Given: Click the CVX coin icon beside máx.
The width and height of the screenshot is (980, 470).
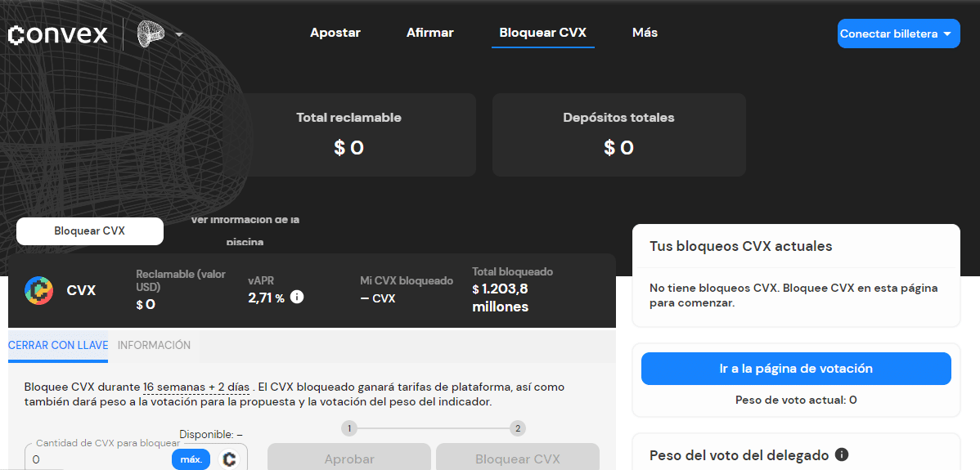Looking at the screenshot, I should pos(229,459).
